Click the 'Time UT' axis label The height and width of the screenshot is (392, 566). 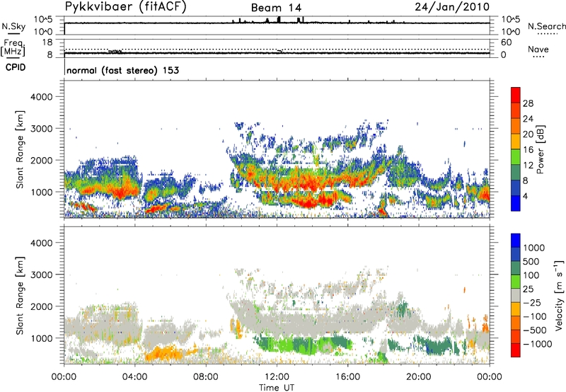coord(277,387)
